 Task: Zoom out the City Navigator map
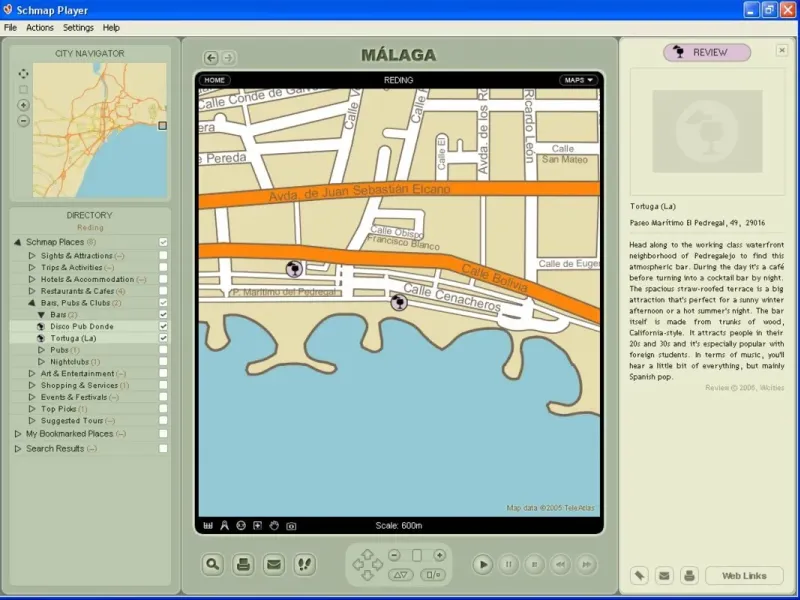tap(23, 121)
